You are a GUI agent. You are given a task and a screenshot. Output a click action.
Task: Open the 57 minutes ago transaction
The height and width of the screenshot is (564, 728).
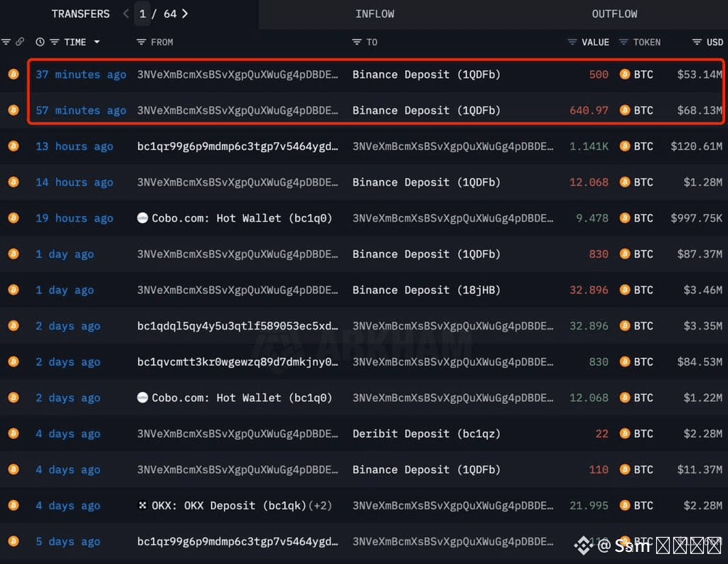tap(81, 110)
